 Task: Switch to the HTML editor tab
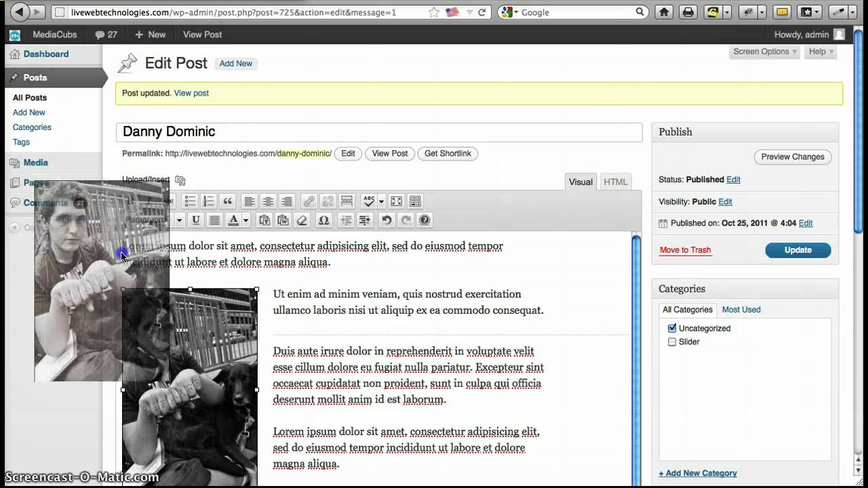tap(616, 182)
